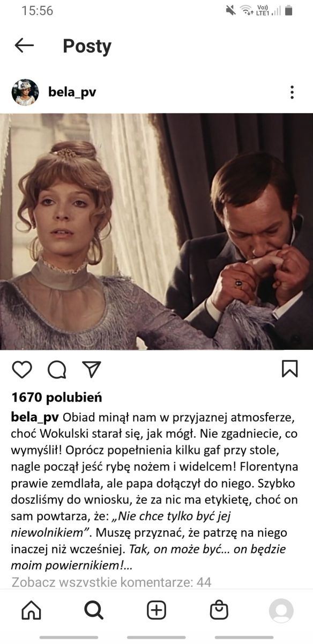313x644 pixels.
Task: View the 1670 polubień likes list
Action: point(56,398)
